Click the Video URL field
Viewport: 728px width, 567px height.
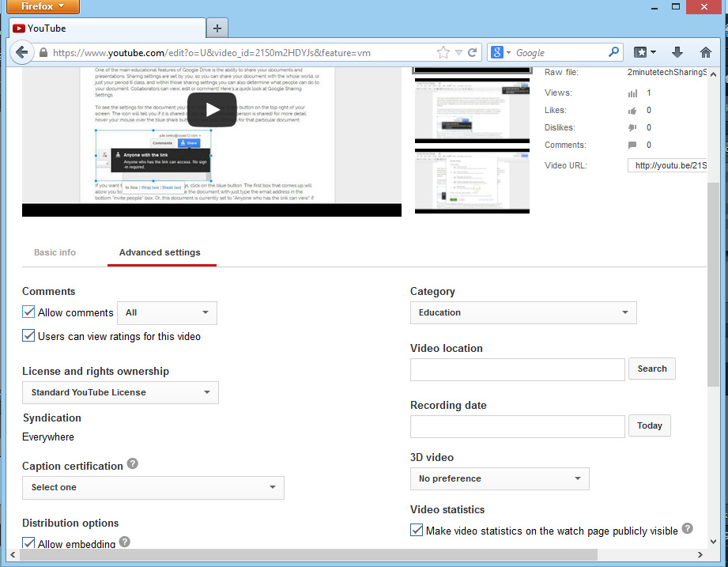(667, 165)
